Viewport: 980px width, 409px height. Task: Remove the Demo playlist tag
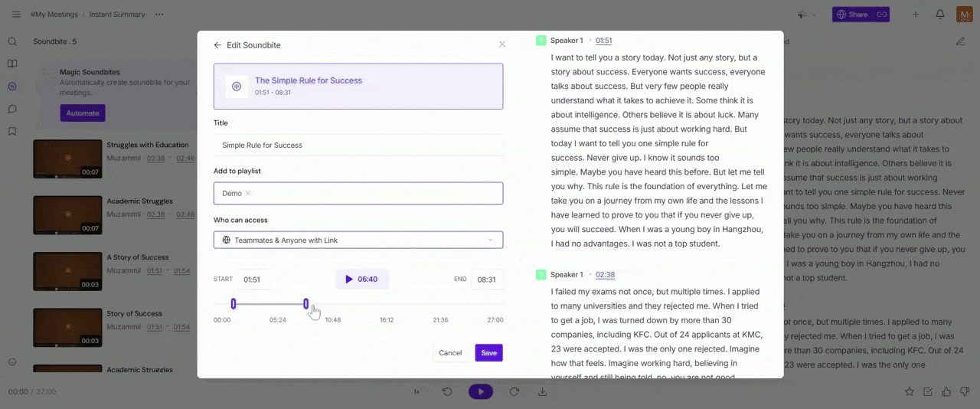click(x=248, y=194)
